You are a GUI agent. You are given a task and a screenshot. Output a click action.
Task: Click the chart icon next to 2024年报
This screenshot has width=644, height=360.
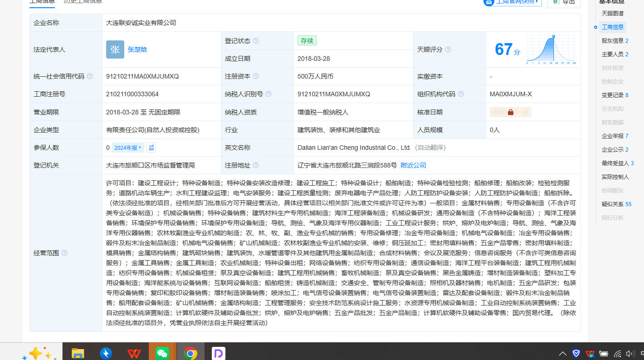click(151, 148)
